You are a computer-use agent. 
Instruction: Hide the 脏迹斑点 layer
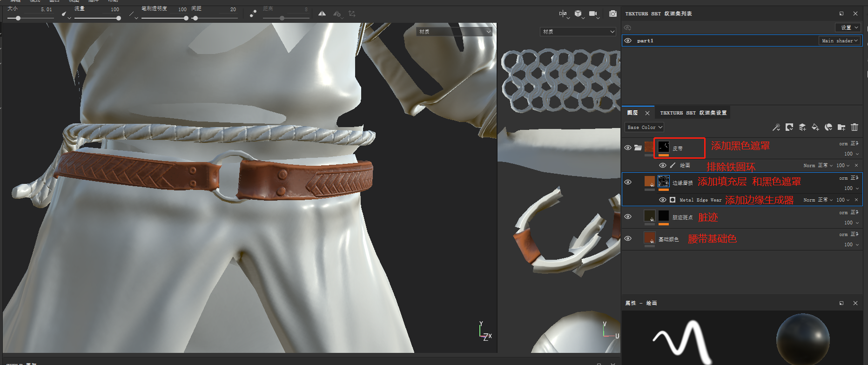tap(628, 216)
